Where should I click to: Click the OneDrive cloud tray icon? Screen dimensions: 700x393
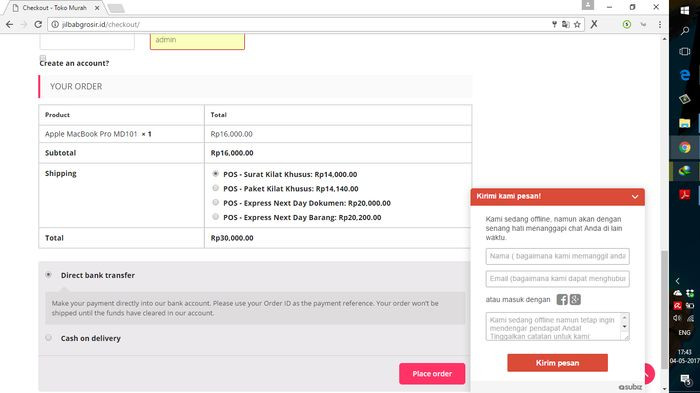click(x=677, y=293)
